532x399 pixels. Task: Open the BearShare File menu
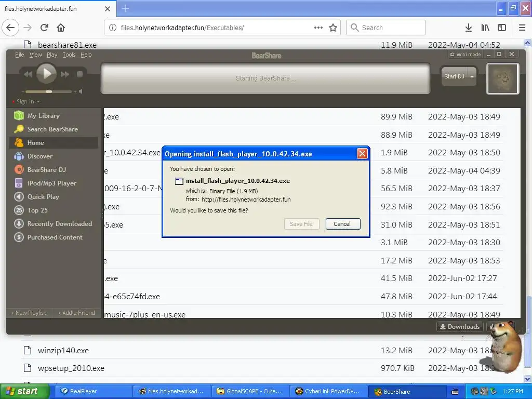point(20,55)
